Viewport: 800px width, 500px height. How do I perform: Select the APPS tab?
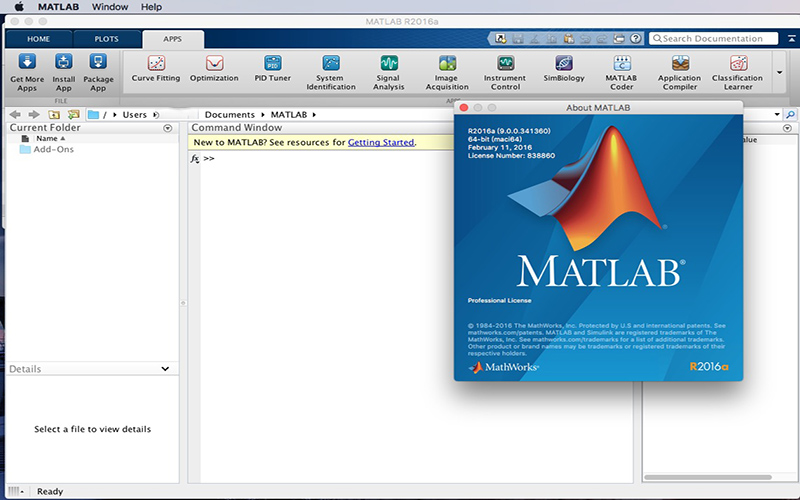pos(172,39)
